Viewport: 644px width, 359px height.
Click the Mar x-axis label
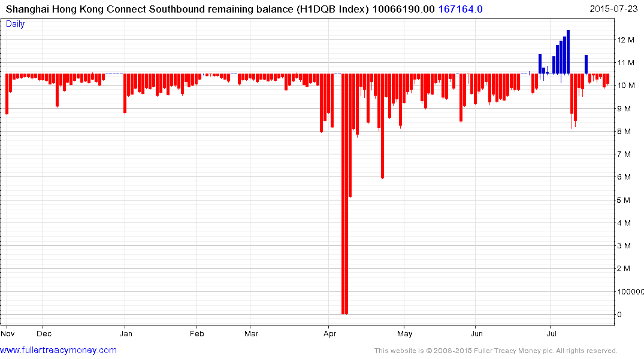(252, 333)
